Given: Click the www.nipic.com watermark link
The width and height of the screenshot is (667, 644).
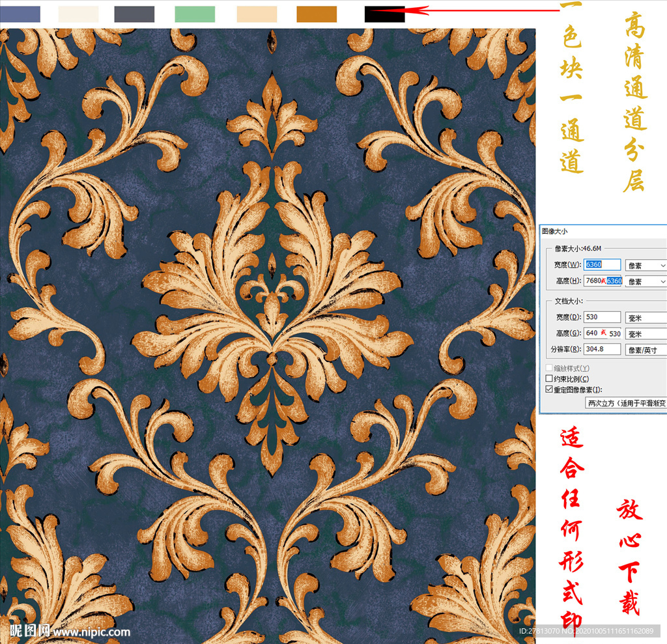Looking at the screenshot, I should (91, 632).
